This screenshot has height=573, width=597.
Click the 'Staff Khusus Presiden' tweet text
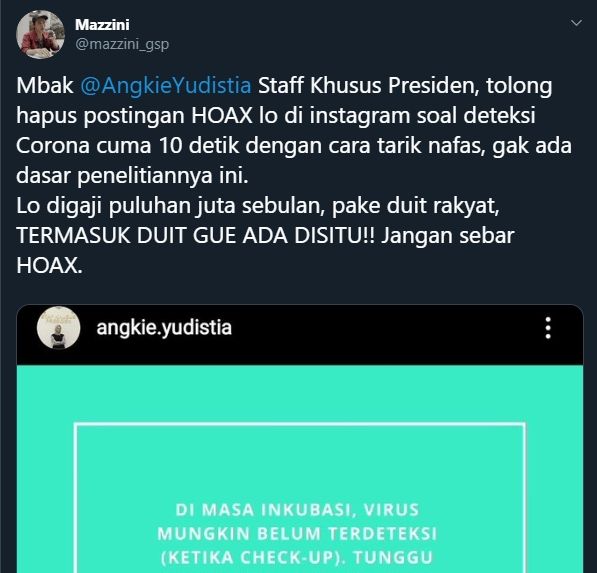(x=368, y=85)
